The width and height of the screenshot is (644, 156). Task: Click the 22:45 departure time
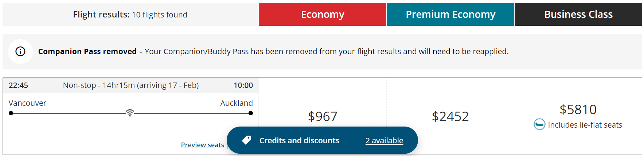click(x=18, y=85)
